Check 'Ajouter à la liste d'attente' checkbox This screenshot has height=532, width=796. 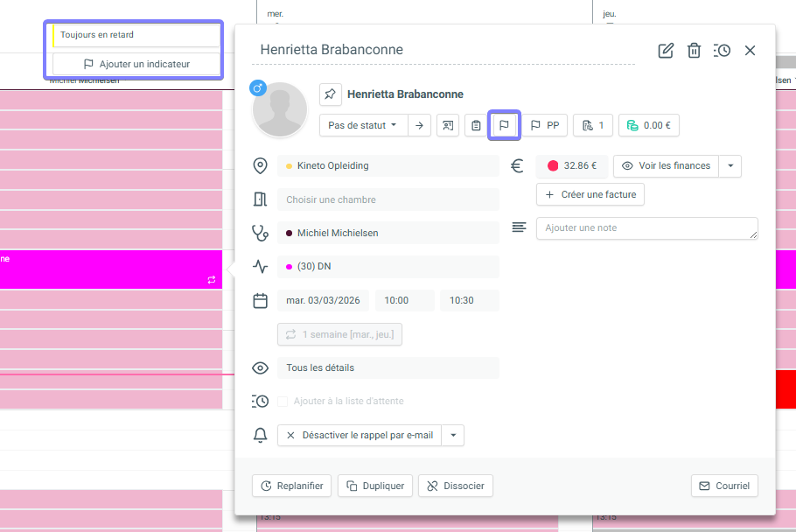point(283,402)
